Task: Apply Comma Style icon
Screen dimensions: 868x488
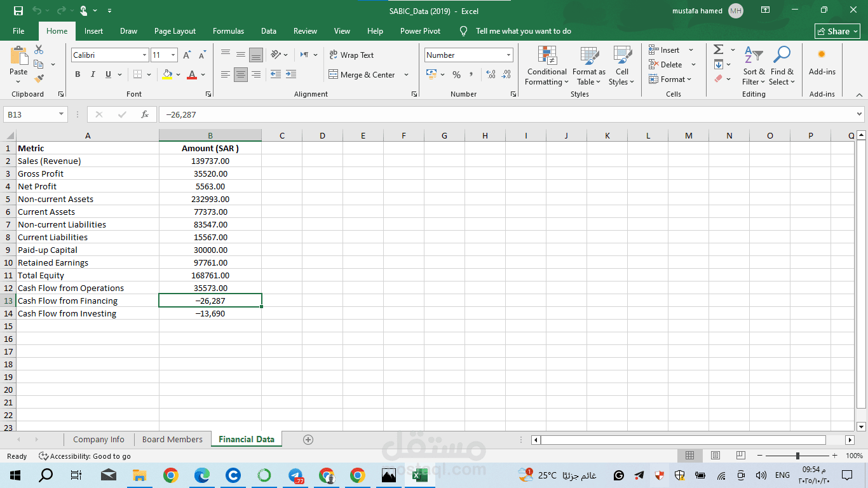Action: pyautogui.click(x=471, y=74)
